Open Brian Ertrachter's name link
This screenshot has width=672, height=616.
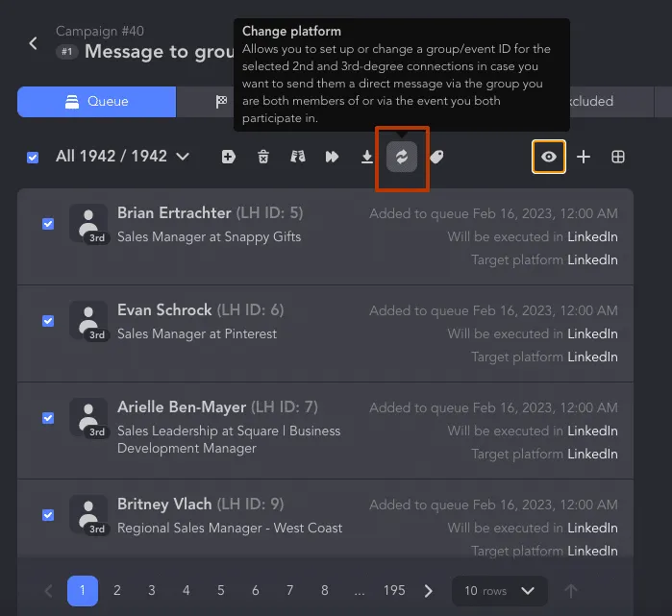(x=174, y=213)
